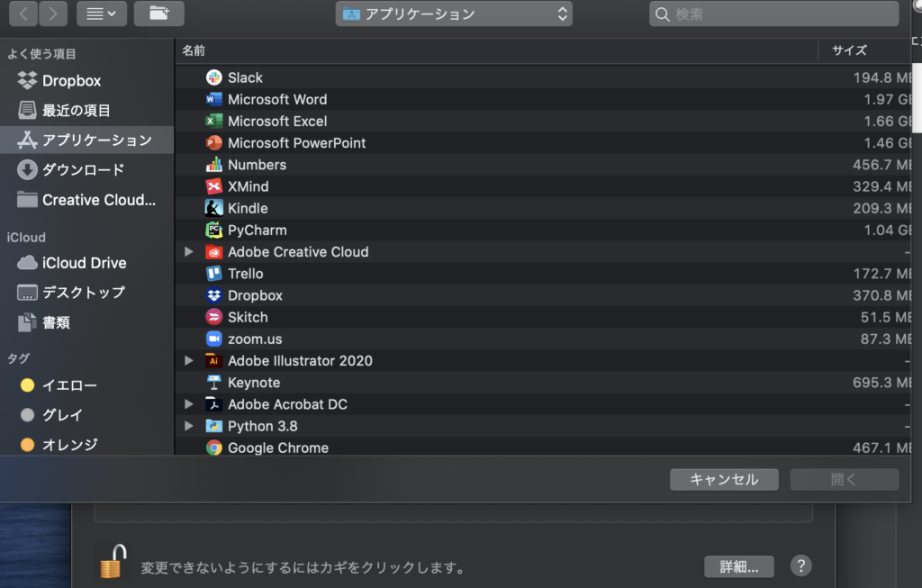
Task: Click the PyCharm app icon
Action: pos(213,230)
